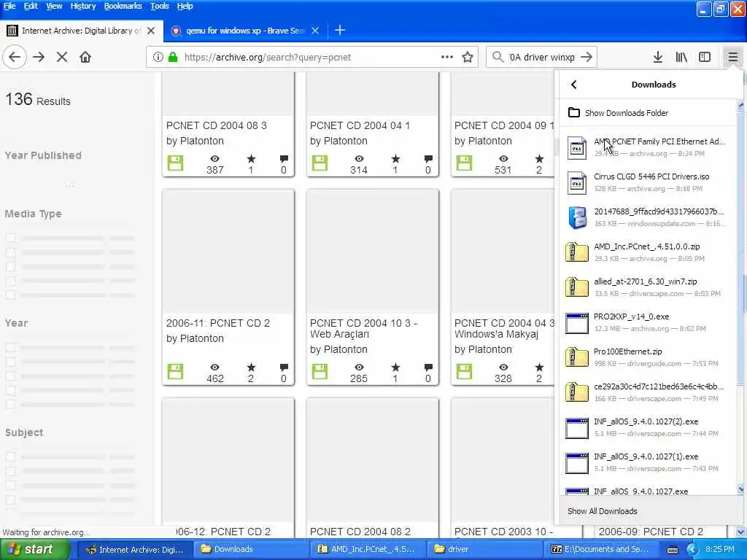Go back from the Downloads panel

coord(574,85)
